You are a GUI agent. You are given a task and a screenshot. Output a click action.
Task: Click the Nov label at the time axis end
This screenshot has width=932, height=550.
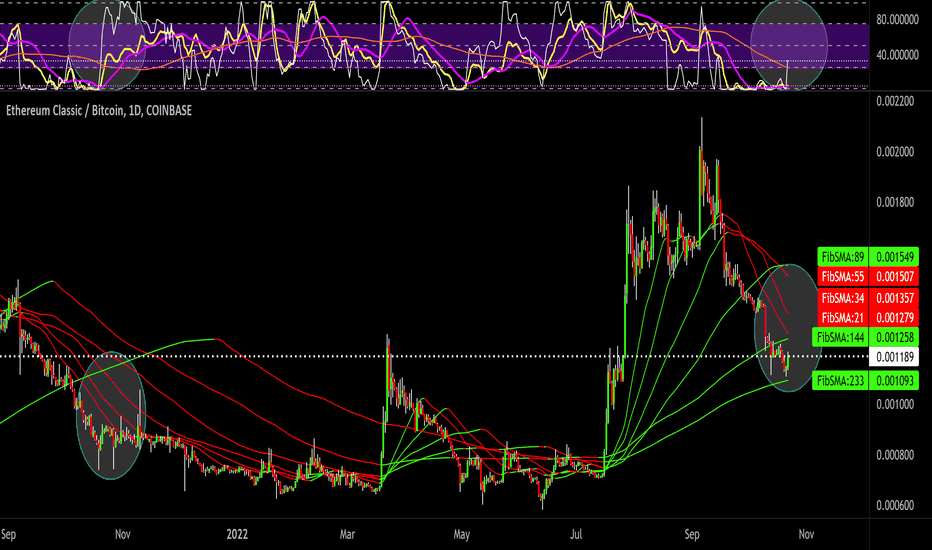806,534
